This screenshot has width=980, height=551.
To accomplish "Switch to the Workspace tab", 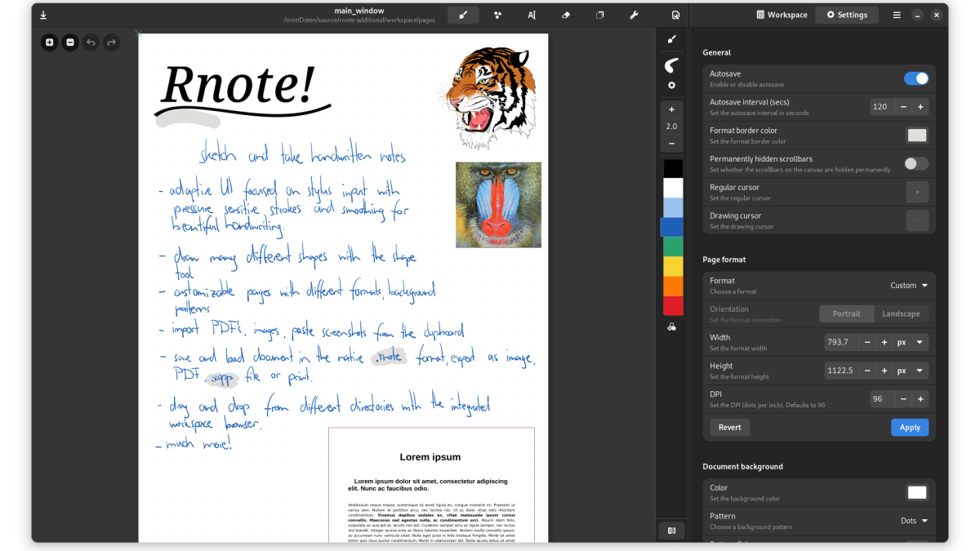I will click(782, 15).
